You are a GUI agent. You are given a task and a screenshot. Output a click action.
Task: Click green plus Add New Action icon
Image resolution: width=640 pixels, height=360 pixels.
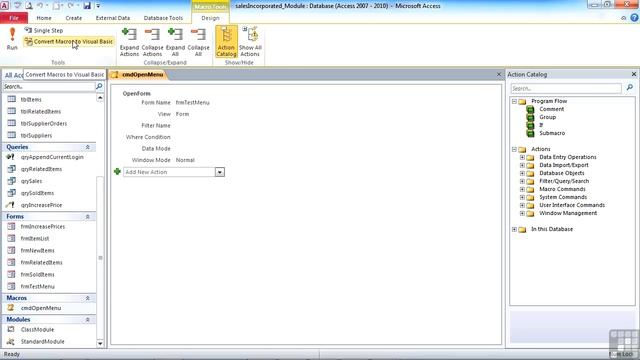tap(117, 171)
